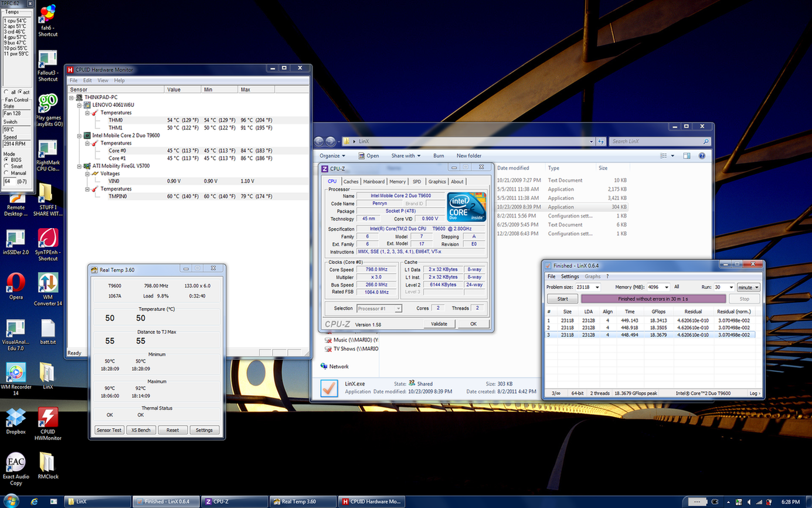Click the Validate button in CPU-Z
The height and width of the screenshot is (508, 812).
pos(439,324)
